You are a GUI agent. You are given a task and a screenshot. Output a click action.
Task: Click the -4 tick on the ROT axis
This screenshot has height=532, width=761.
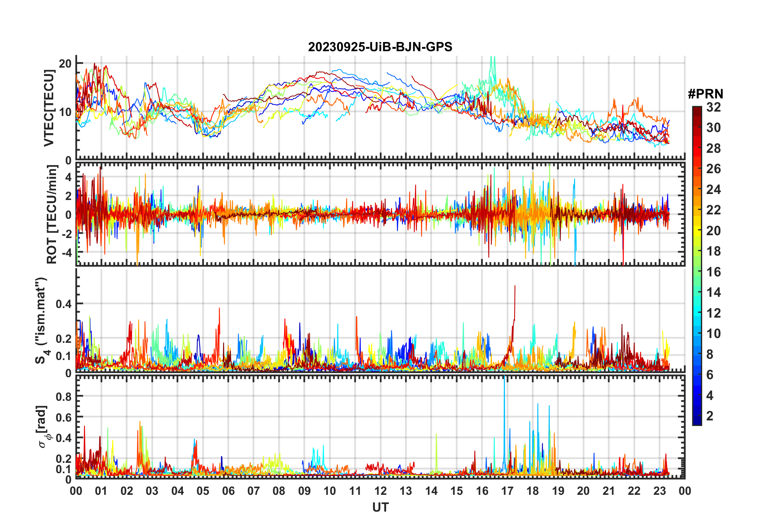click(66, 252)
